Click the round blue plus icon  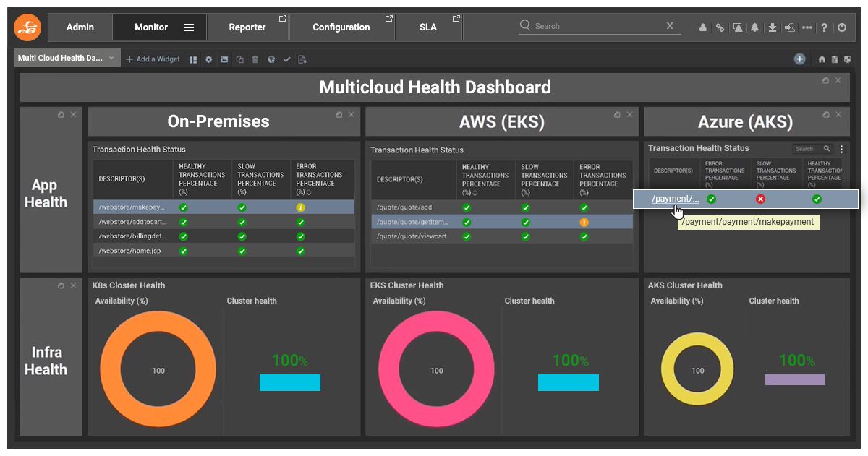799,59
